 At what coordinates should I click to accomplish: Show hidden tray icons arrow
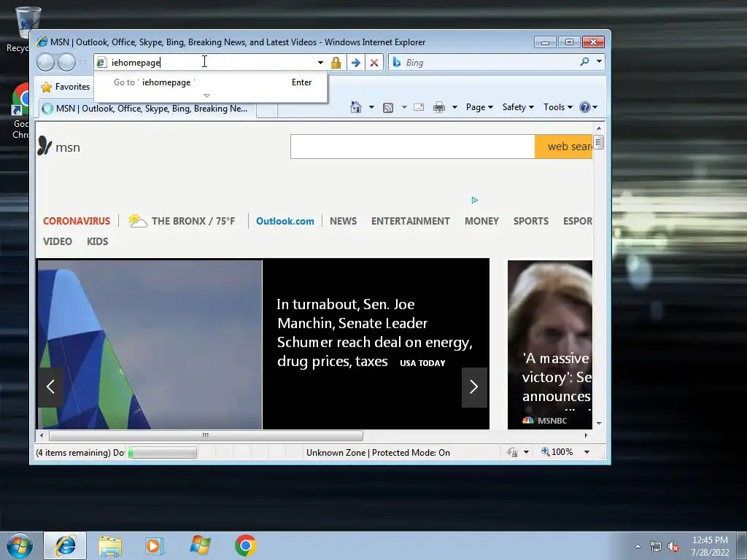(x=638, y=547)
